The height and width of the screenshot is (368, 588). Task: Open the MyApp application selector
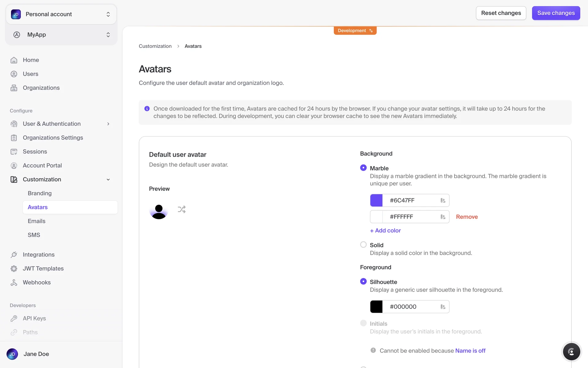click(61, 35)
